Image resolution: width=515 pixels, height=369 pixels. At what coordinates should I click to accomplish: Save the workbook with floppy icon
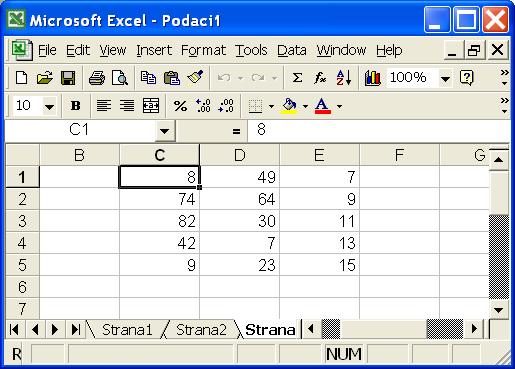point(68,78)
